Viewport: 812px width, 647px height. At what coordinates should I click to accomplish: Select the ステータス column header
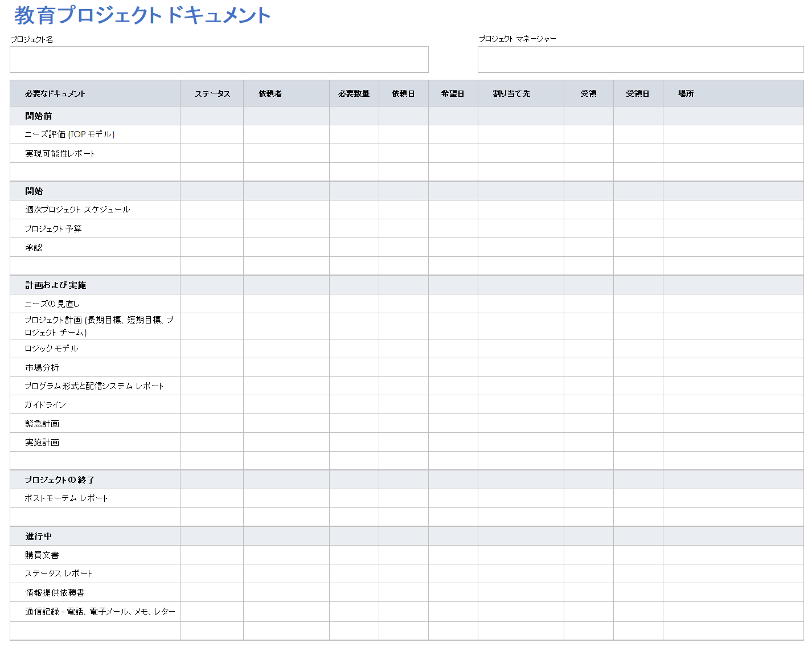pos(212,93)
